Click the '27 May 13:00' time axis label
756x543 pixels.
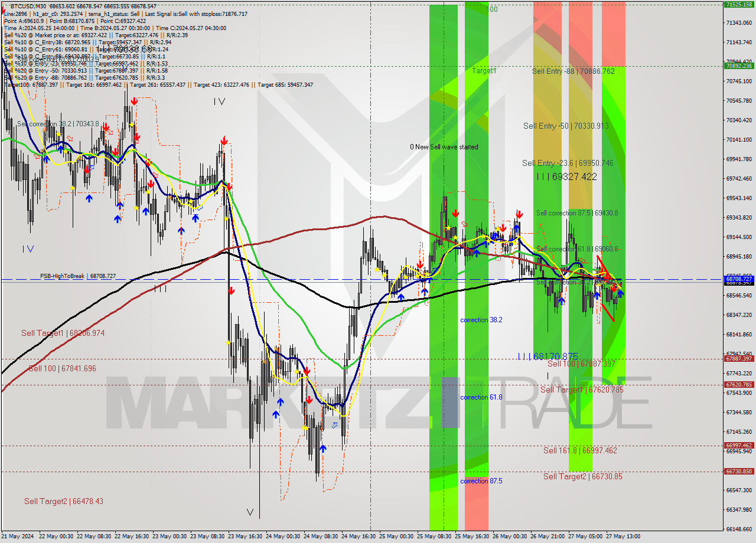pyautogui.click(x=622, y=537)
